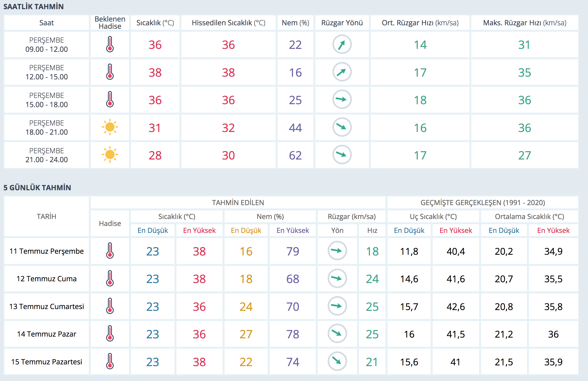Image resolution: width=588 pixels, height=381 pixels.
Task: Click thermometer icon for 12 Temmuz Cuma
Action: 110,278
